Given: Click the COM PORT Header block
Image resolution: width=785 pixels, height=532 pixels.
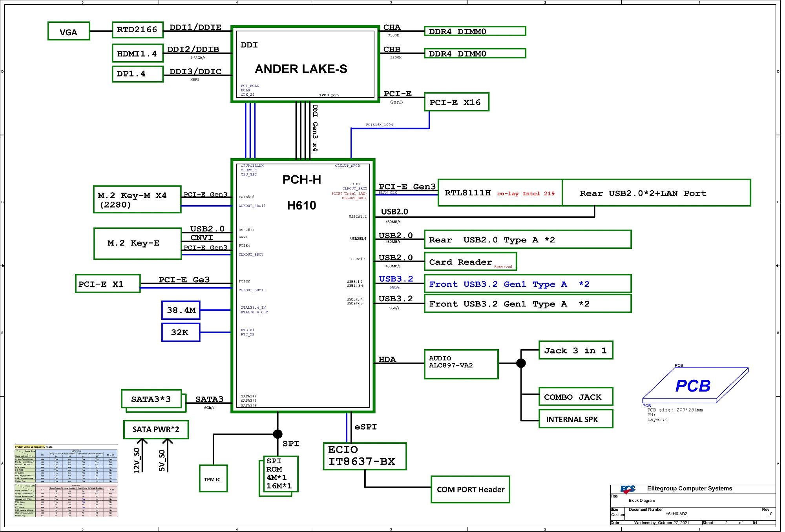Looking at the screenshot, I should coord(470,489).
